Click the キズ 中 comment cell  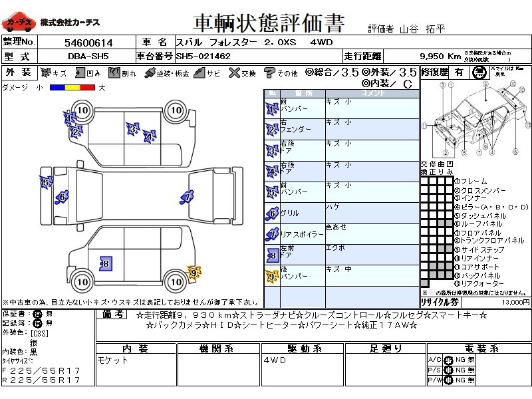coord(372,276)
